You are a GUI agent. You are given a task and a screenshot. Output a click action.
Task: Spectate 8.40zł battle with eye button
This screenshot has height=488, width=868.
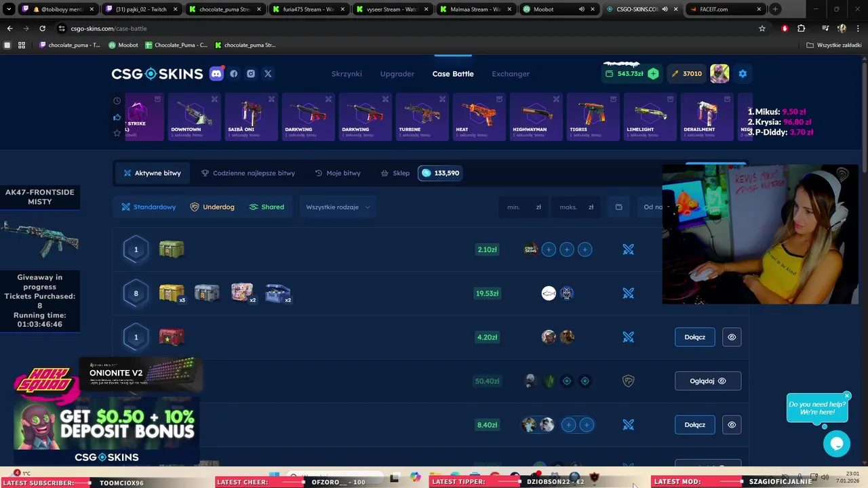coord(732,425)
